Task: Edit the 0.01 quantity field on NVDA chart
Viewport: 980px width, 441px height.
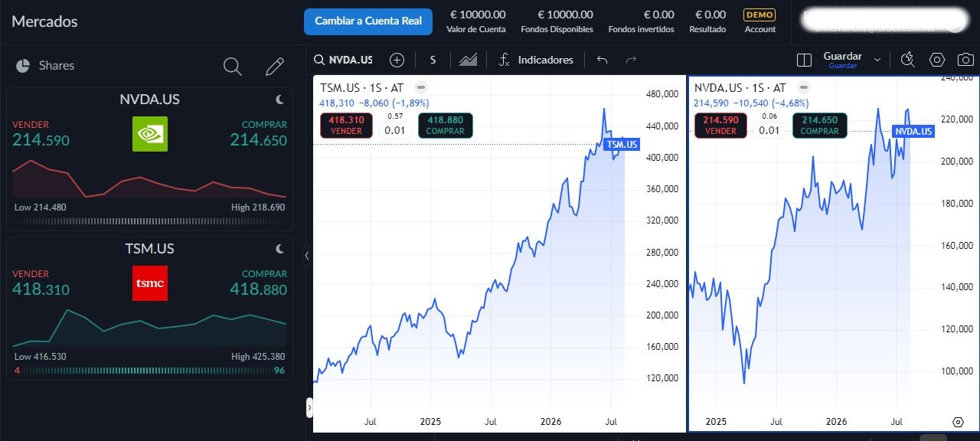Action: (769, 129)
